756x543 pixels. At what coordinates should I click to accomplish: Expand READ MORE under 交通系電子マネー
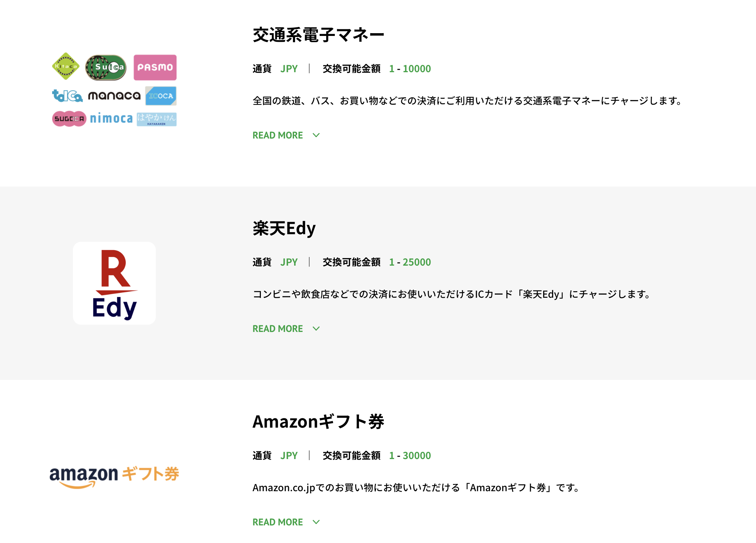tap(286, 135)
